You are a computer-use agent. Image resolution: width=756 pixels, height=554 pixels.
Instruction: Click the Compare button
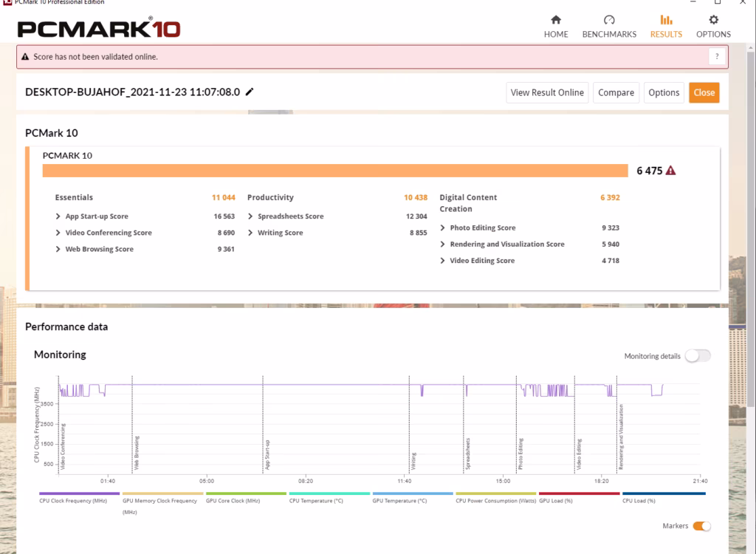(x=616, y=92)
